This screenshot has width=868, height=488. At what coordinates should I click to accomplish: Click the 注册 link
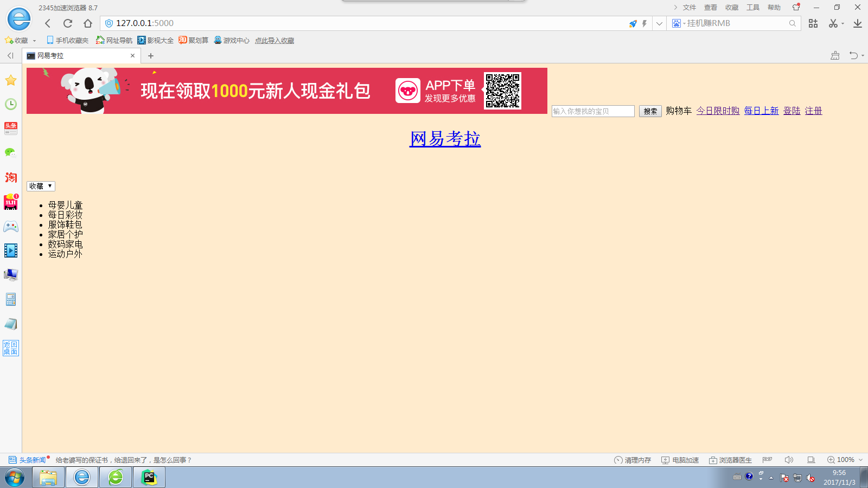click(x=813, y=111)
